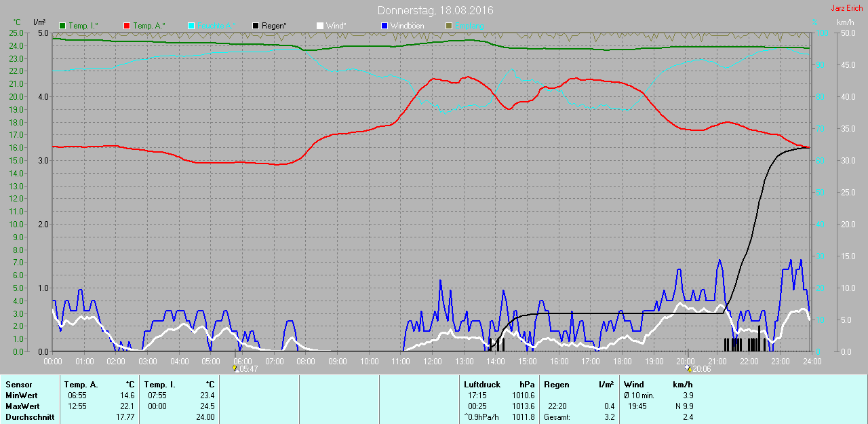The height and width of the screenshot is (424, 868).
Task: Click the Temp. I. minimum value 23.4
Action: [x=207, y=396]
